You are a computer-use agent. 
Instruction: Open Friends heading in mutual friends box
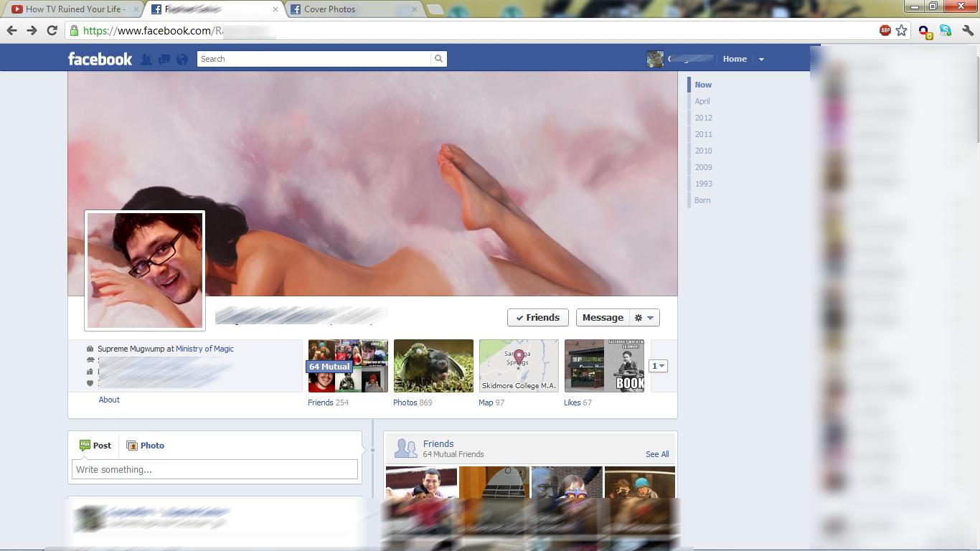[438, 443]
